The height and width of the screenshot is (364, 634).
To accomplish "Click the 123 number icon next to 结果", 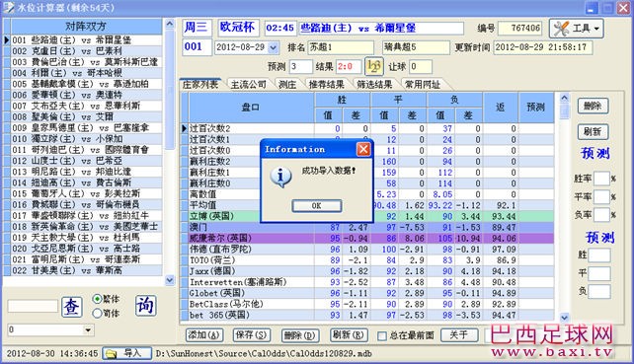I will [x=374, y=66].
